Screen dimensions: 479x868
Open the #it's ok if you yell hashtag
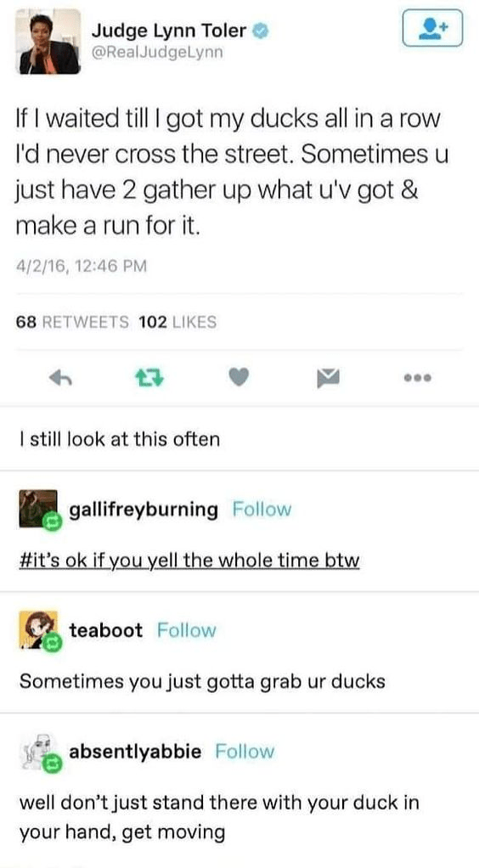point(189,561)
